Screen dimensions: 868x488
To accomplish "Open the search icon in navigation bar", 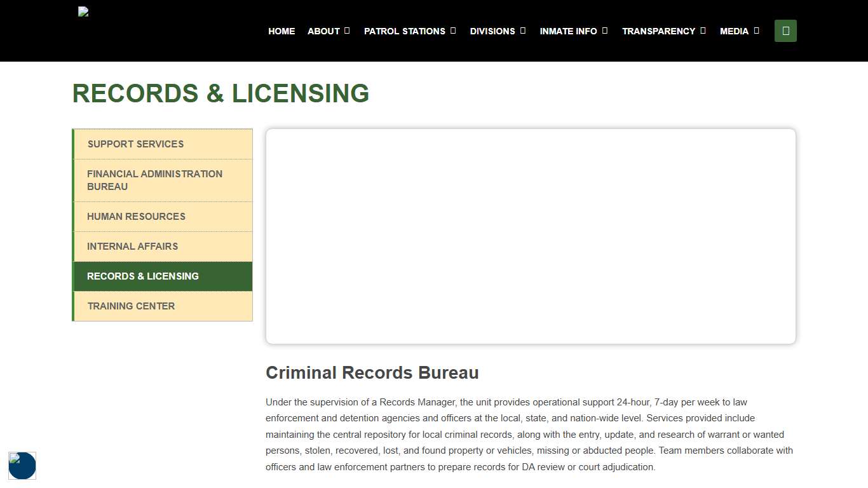I will [785, 30].
